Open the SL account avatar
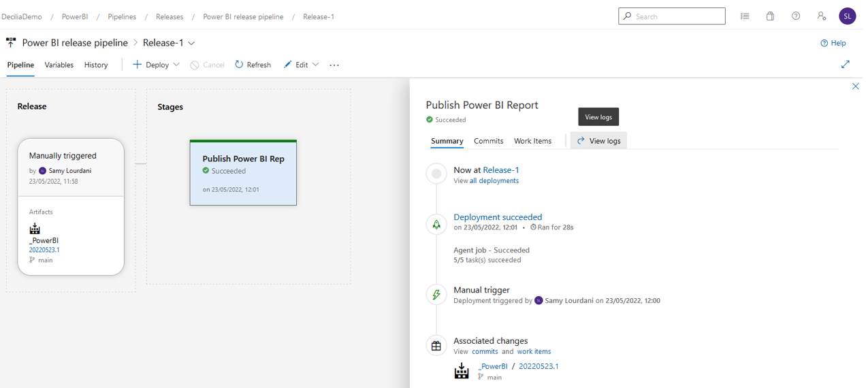 tap(847, 16)
